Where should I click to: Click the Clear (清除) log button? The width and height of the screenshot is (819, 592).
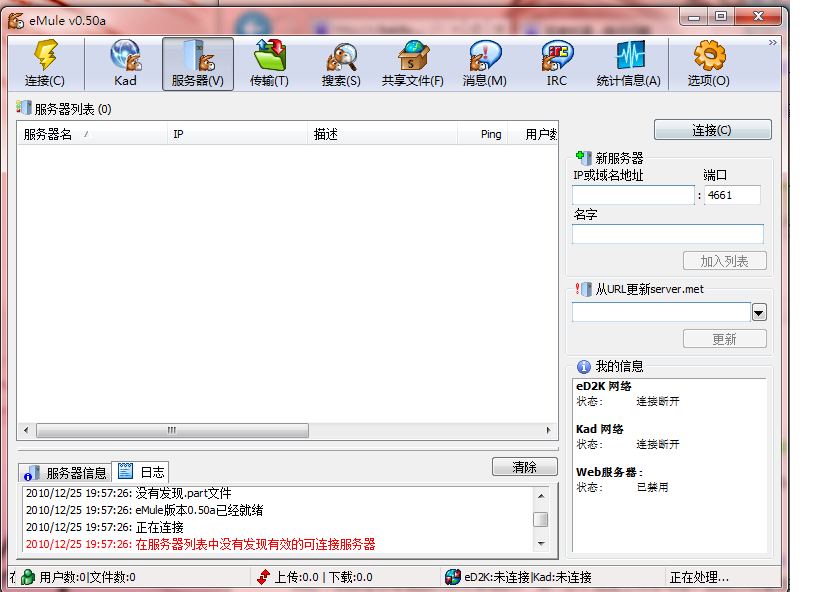[524, 467]
